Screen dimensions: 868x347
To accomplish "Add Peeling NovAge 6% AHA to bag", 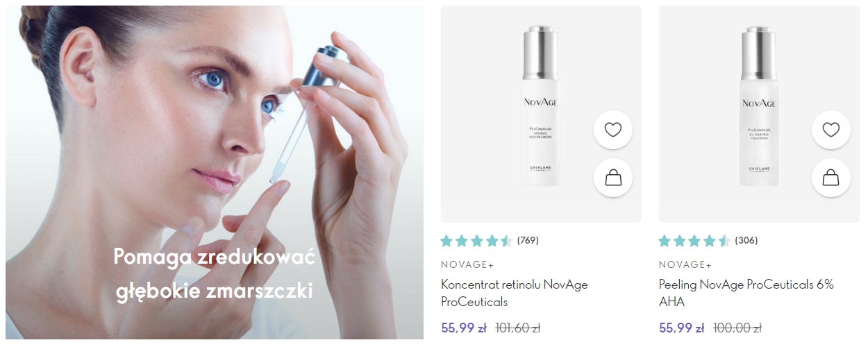I will click(x=831, y=178).
